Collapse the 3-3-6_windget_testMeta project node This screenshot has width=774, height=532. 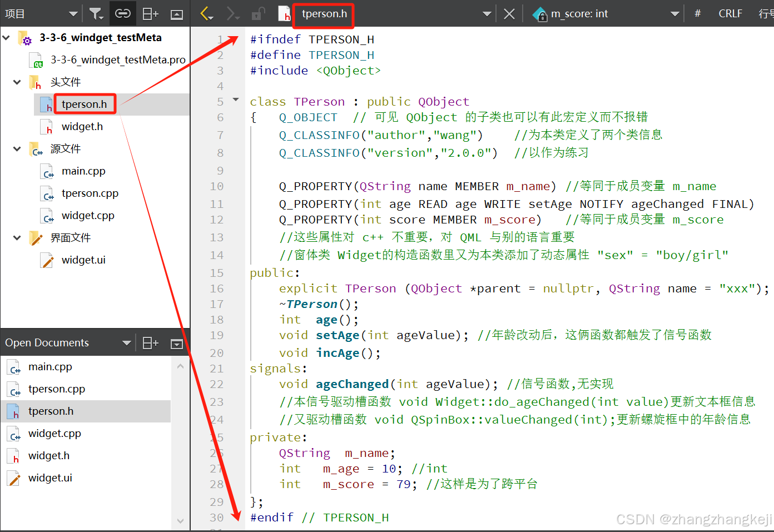6,38
